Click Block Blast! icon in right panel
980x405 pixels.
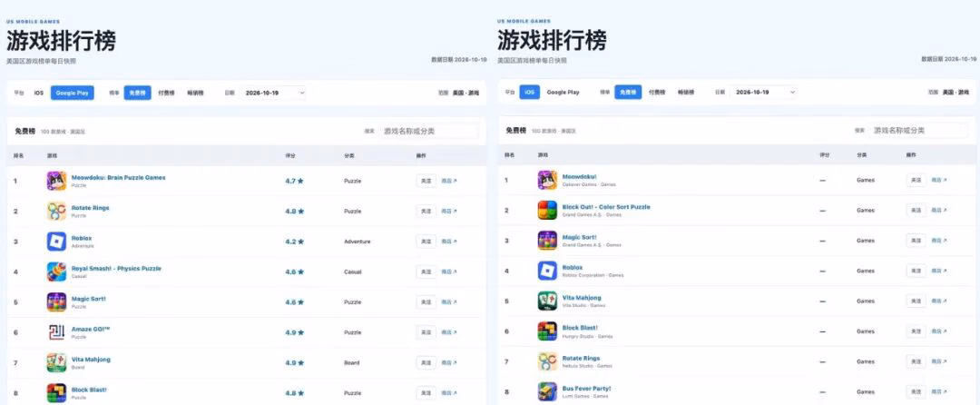(x=547, y=331)
